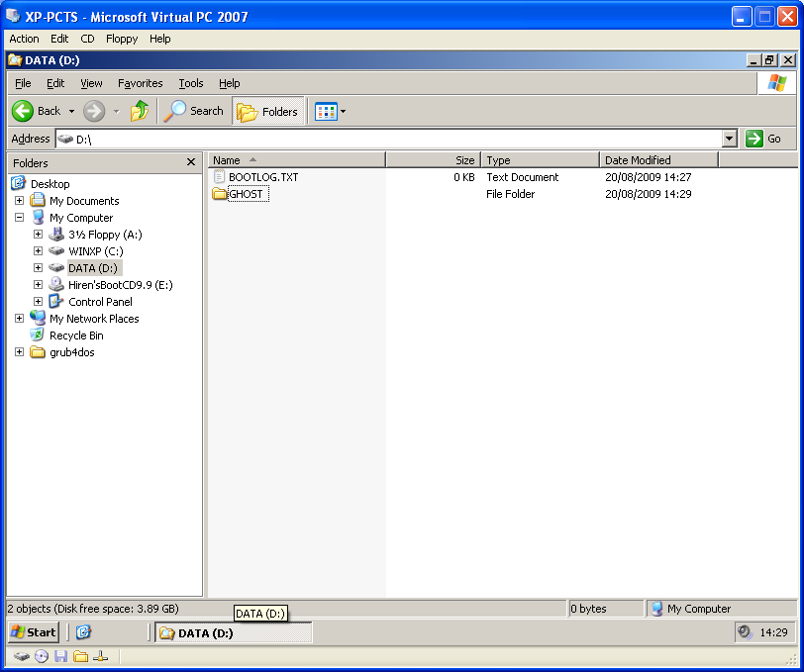Collapse My Computer tree node
Image resolution: width=804 pixels, height=672 pixels.
point(19,218)
